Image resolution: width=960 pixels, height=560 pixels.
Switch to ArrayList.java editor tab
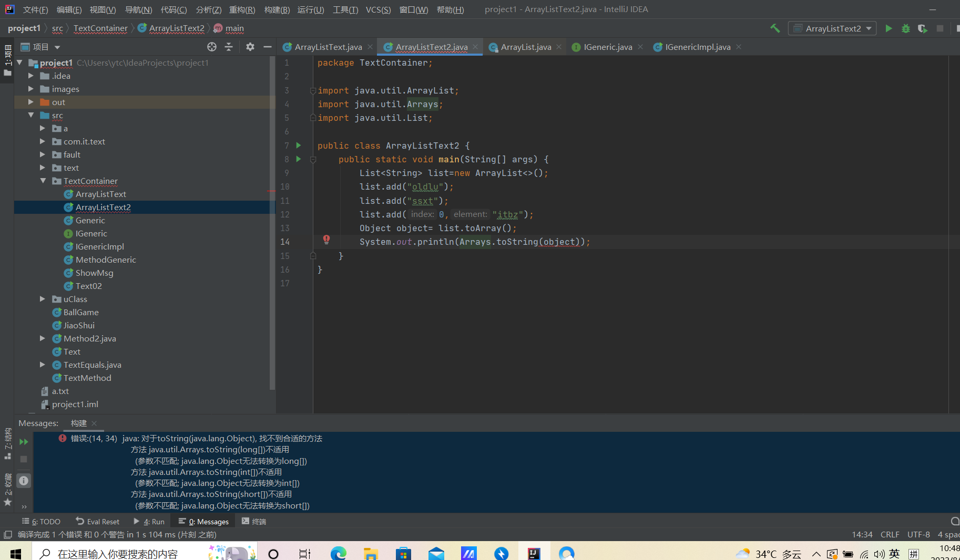[526, 47]
